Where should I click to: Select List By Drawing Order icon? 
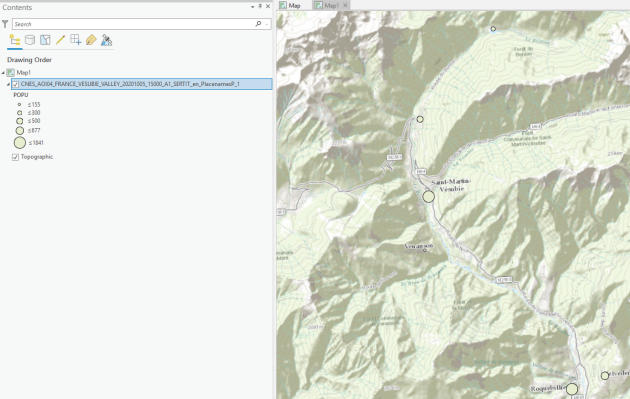click(x=15, y=40)
